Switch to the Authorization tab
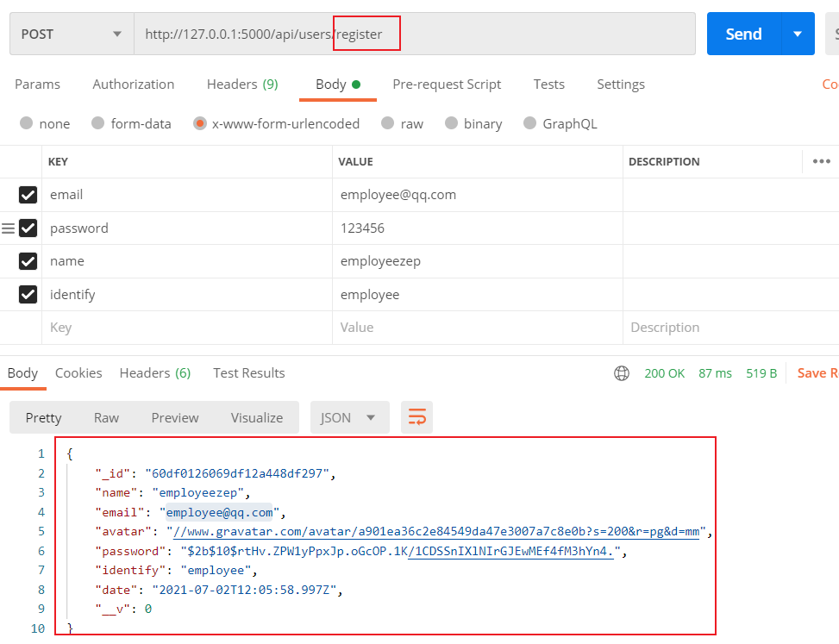Image resolution: width=839 pixels, height=644 pixels. pyautogui.click(x=134, y=84)
